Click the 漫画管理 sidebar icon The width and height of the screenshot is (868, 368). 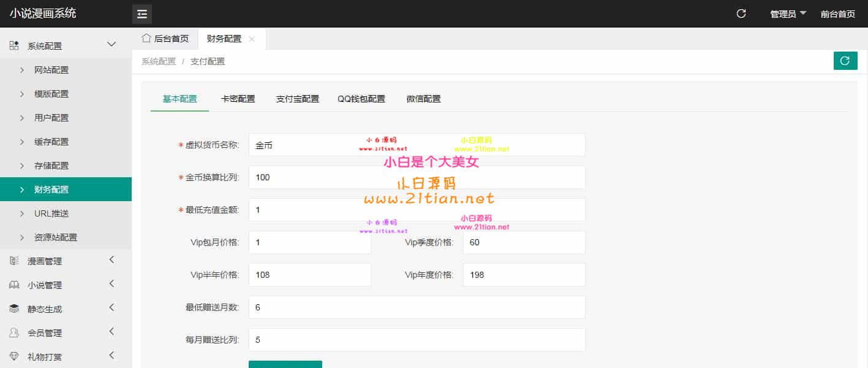pyautogui.click(x=14, y=261)
